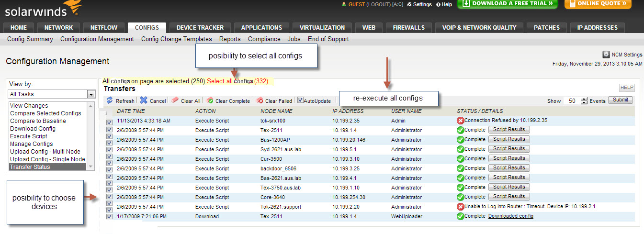Image resolution: width=644 pixels, height=234 pixels.
Task: Open End of Support submenu item
Action: [328, 39]
